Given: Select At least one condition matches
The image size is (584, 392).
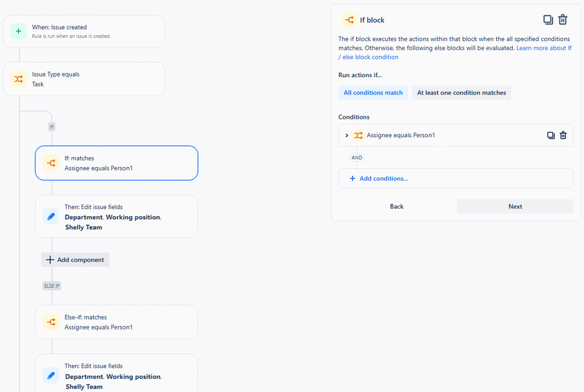Looking at the screenshot, I should 461,92.
